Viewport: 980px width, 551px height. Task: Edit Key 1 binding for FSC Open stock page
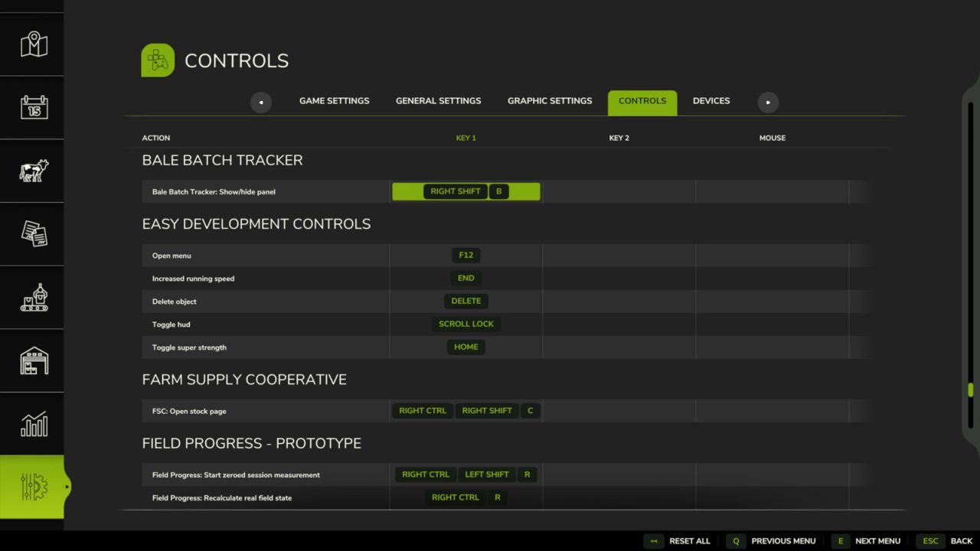[x=466, y=411]
